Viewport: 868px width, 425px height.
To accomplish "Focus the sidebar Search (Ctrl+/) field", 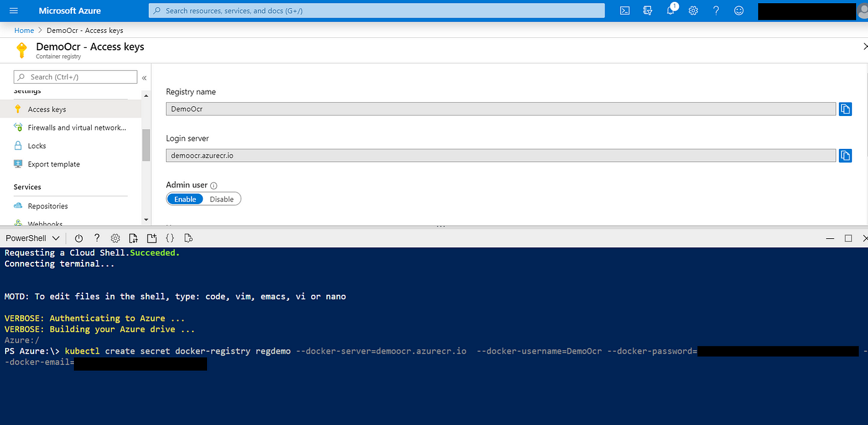I will 76,77.
